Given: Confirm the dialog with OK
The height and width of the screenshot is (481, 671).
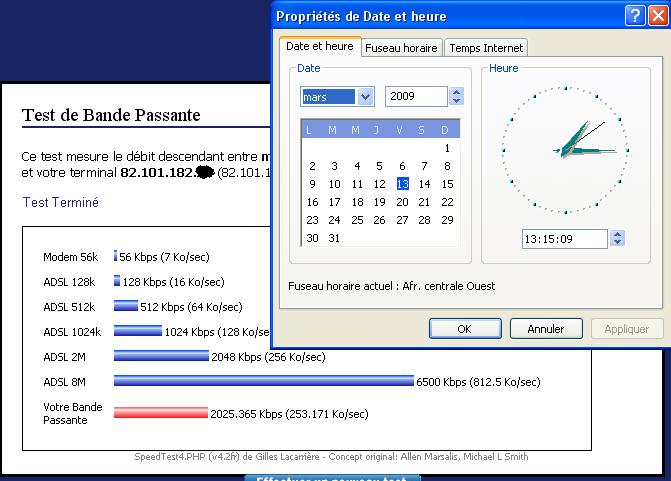Looking at the screenshot, I should [465, 329].
